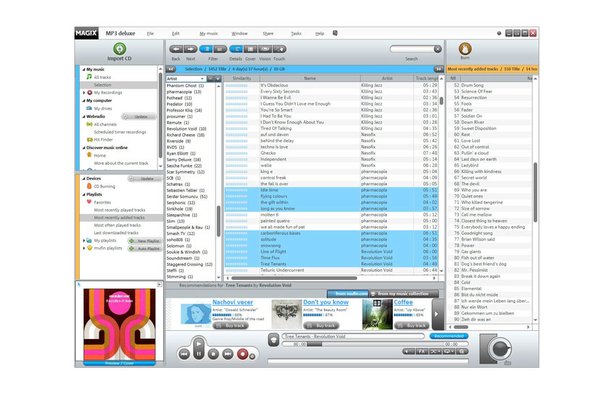The height and width of the screenshot is (395, 600).
Task: Open mufin playlists icon
Action: (x=90, y=248)
